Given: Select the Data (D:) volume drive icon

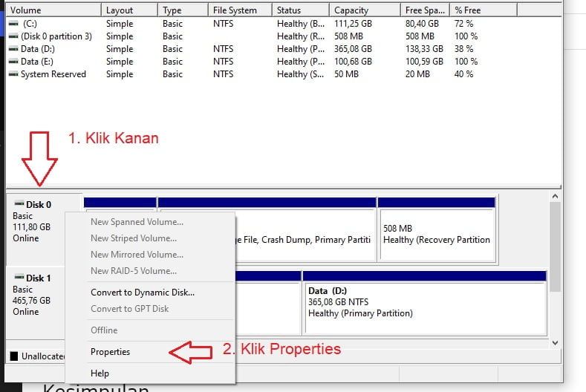Looking at the screenshot, I should pyautogui.click(x=13, y=49).
